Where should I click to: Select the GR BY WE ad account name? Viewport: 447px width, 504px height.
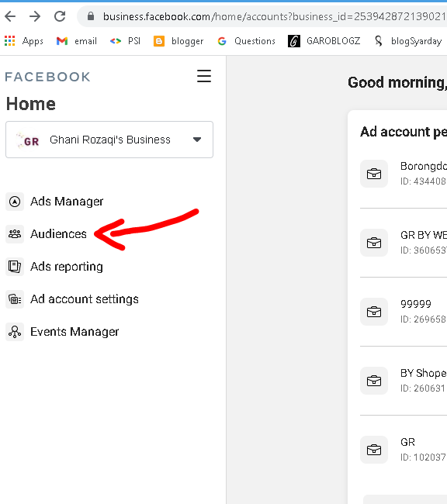pos(424,235)
